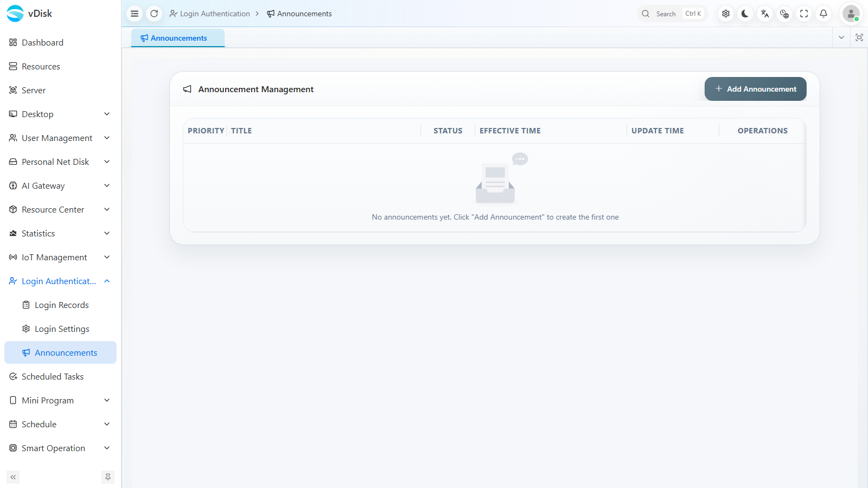Screen dimensions: 868x488
Task: Refresh the page with the reload icon
Action: click(154, 14)
